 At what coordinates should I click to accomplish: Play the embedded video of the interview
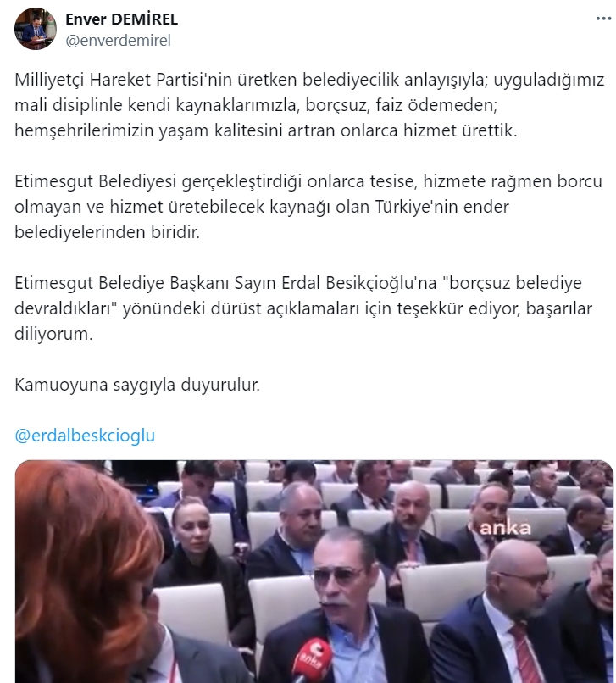point(314,571)
